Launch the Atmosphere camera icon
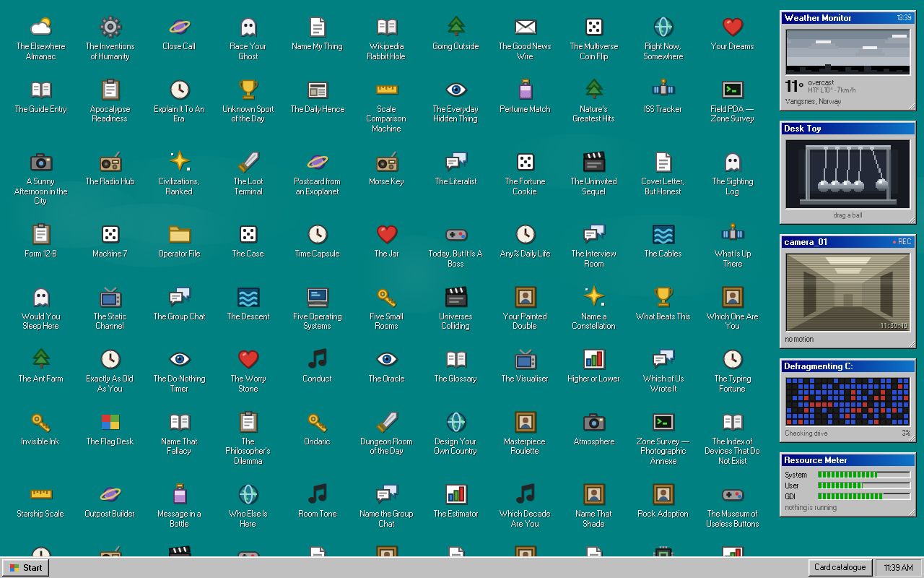 594,423
